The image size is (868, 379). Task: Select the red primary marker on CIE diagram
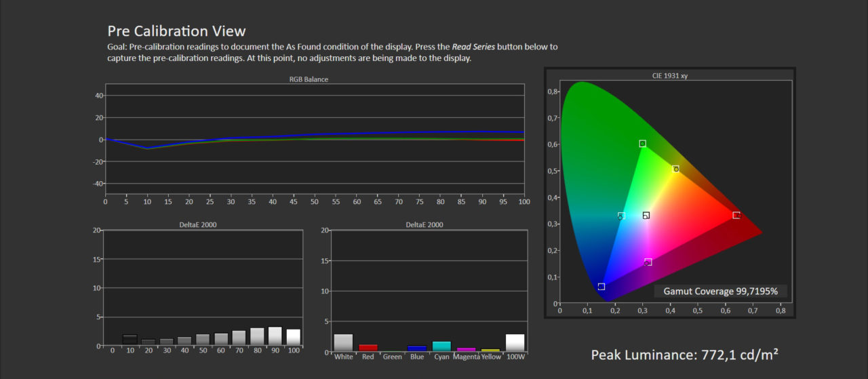point(736,215)
